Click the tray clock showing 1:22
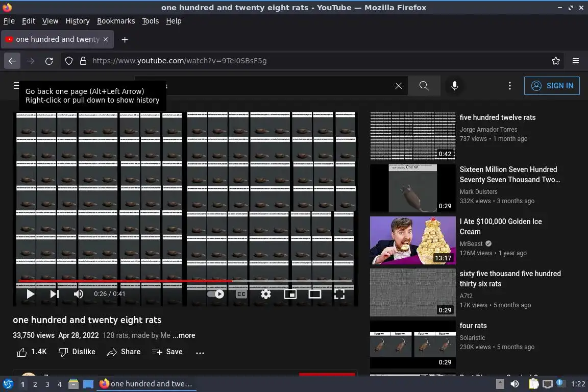This screenshot has width=588, height=392. (x=578, y=384)
